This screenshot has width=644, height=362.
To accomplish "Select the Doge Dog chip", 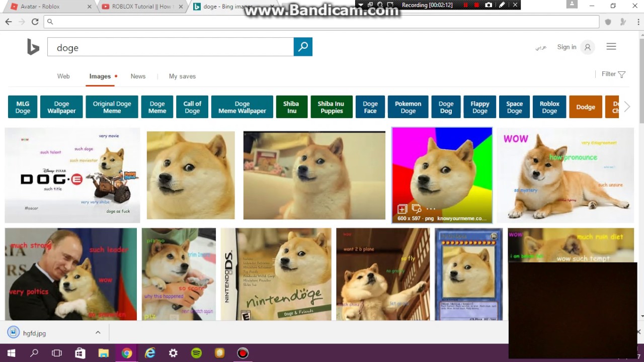I will click(446, 107).
